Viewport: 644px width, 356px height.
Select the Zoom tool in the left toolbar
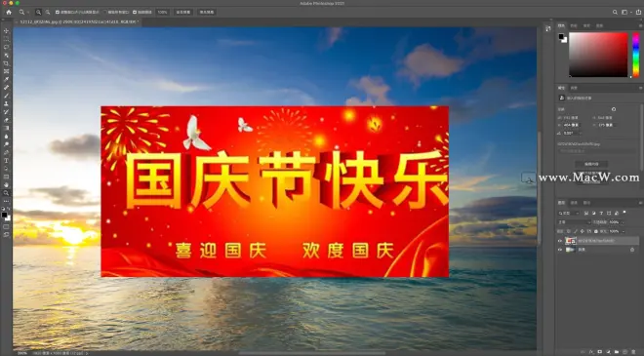[x=6, y=192]
